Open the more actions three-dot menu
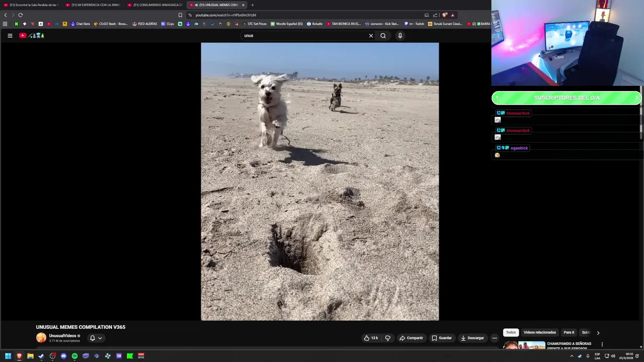 494,338
